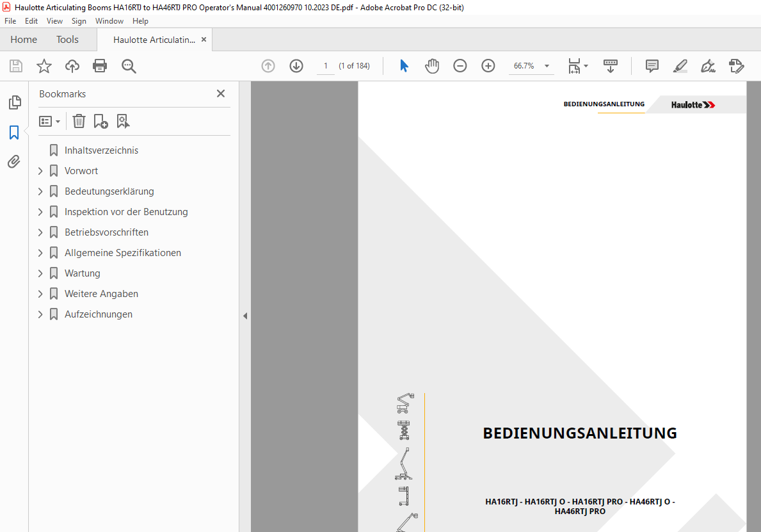
Task: Expand Inspektion vor der Benutzung bookmark
Action: pyautogui.click(x=40, y=212)
